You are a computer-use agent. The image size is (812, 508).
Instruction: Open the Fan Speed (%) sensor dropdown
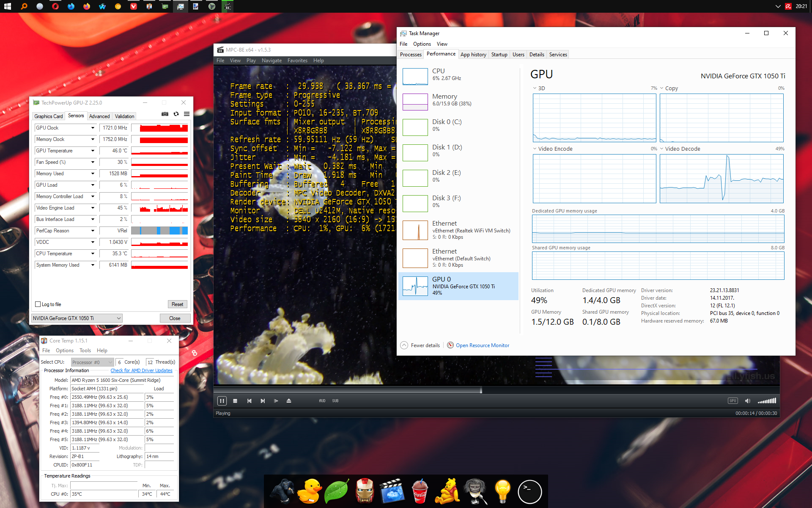pyautogui.click(x=93, y=162)
